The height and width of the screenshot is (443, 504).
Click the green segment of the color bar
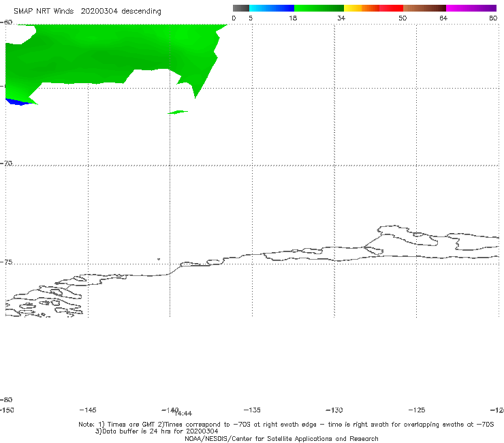click(x=319, y=8)
